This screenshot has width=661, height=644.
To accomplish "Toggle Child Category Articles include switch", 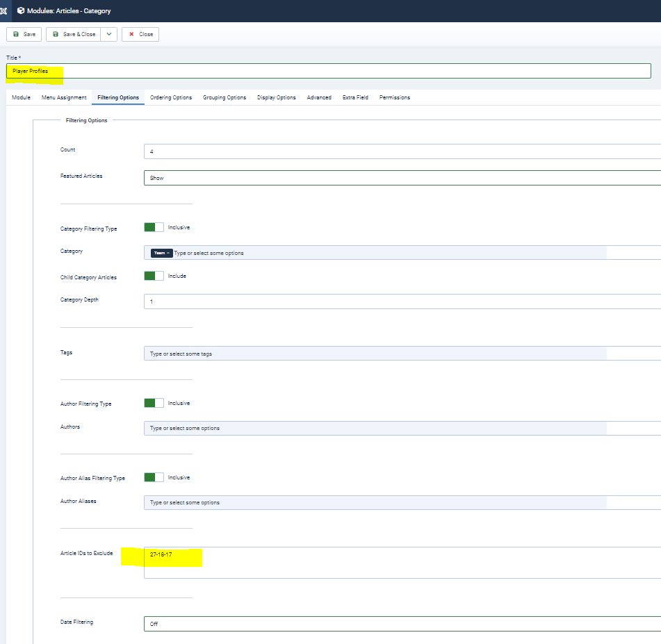I will tap(154, 276).
